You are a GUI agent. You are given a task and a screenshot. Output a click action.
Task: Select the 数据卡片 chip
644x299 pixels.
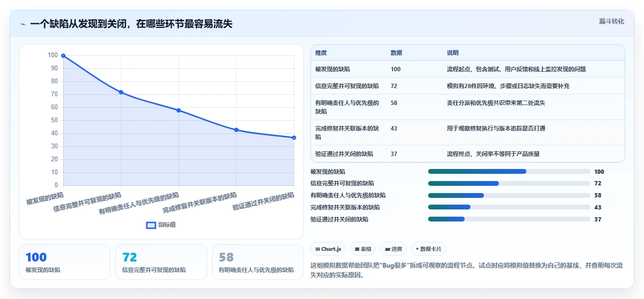(x=429, y=249)
